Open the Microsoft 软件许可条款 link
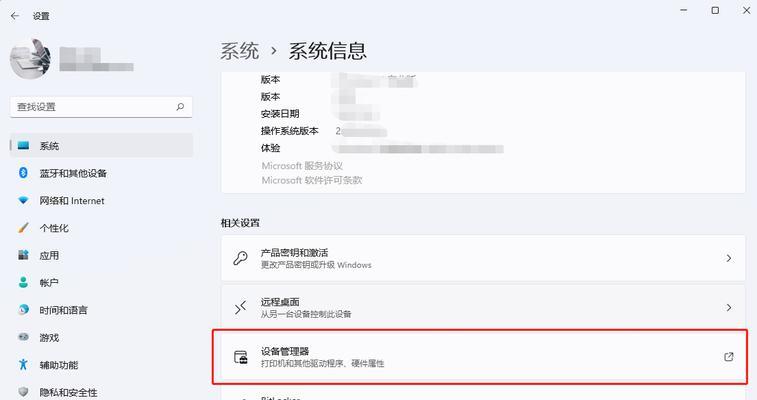Screen dimensions: 757x400 [x=311, y=180]
